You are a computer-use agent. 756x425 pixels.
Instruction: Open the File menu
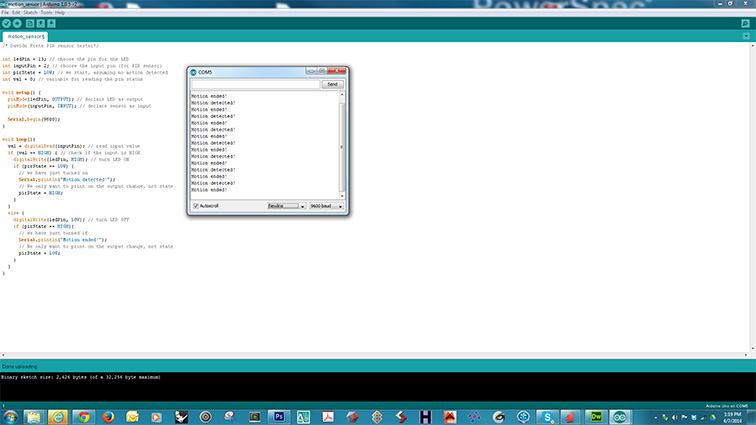coord(5,13)
